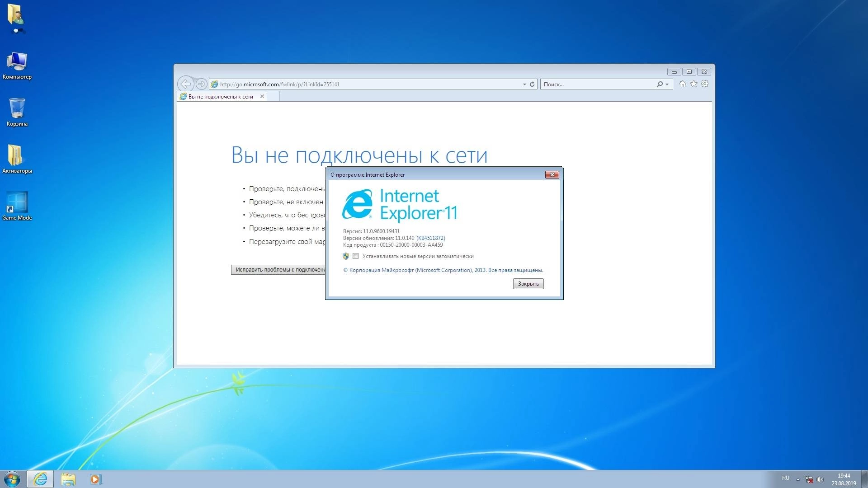The height and width of the screenshot is (488, 868).
Task: Open a new blank tab
Action: 273,96
